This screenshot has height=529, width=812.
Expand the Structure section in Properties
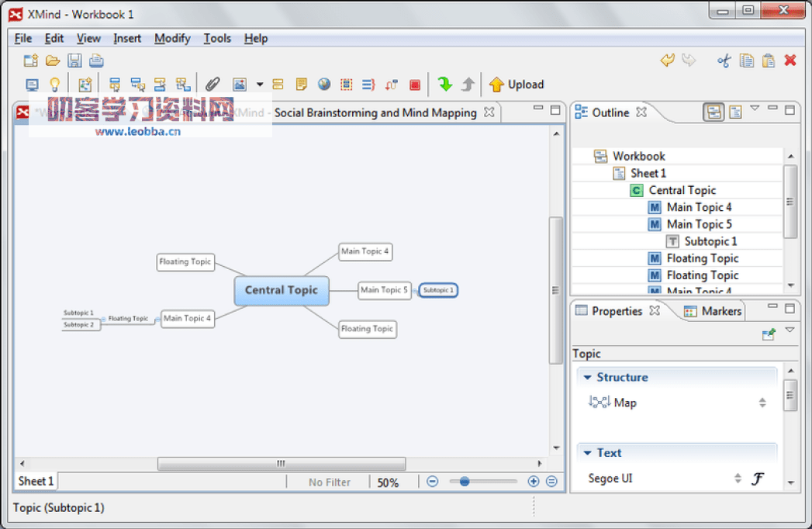(589, 377)
